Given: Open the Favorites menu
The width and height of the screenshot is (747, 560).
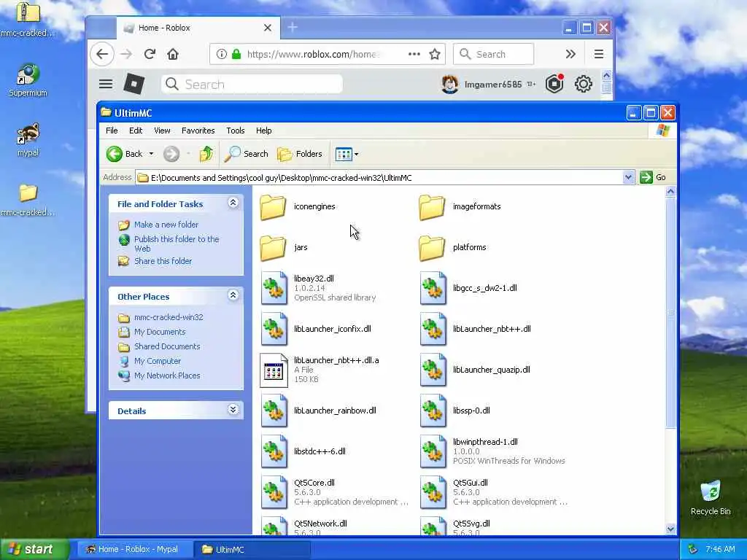Looking at the screenshot, I should click(x=198, y=131).
